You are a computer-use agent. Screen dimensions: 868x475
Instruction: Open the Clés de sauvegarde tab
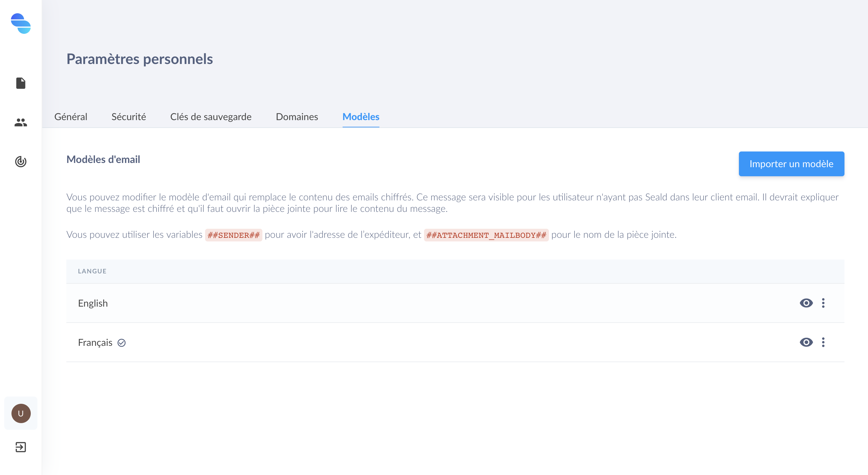click(x=211, y=117)
